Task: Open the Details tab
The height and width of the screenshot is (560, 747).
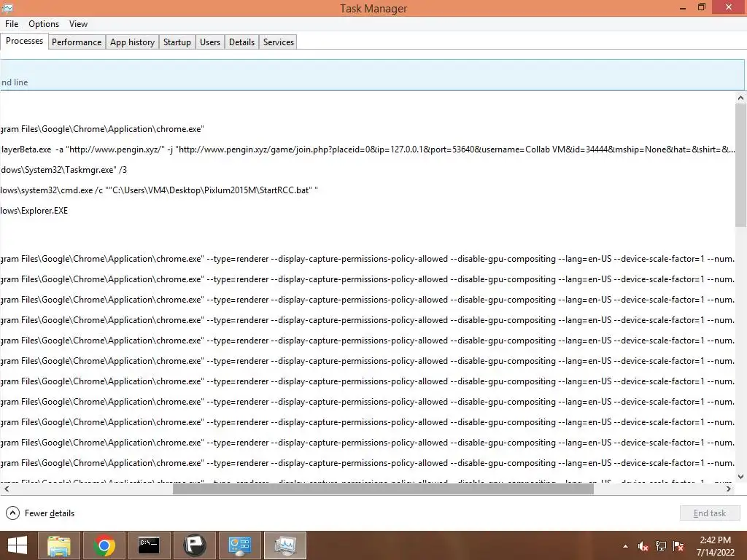Action: (x=241, y=42)
